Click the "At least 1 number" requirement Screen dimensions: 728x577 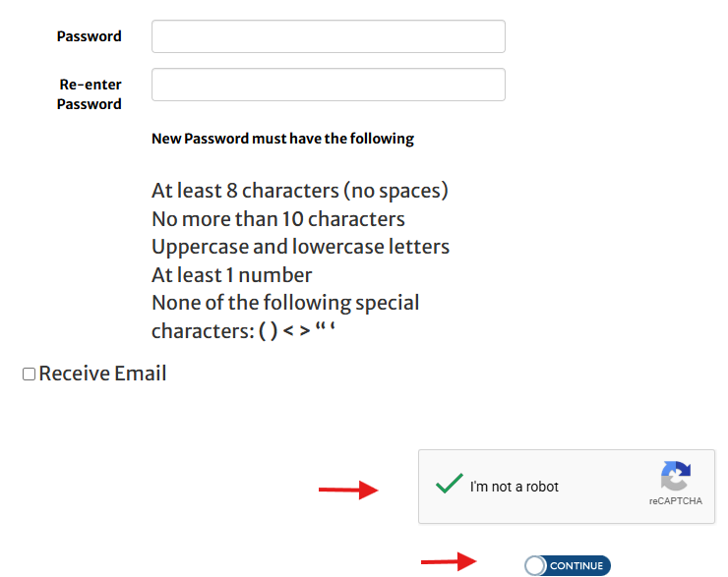(231, 275)
